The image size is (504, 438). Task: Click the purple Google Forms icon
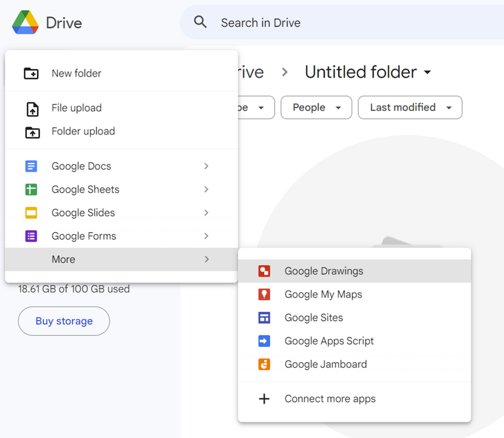click(x=31, y=236)
